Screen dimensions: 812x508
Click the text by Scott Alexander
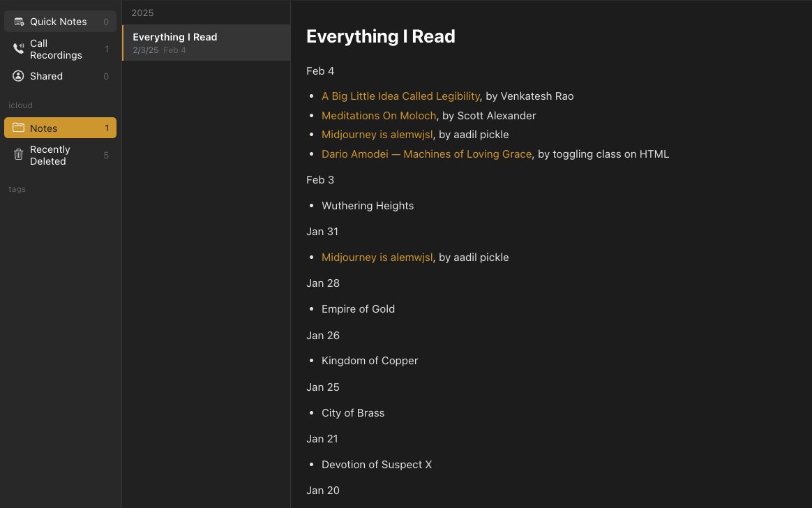(489, 115)
